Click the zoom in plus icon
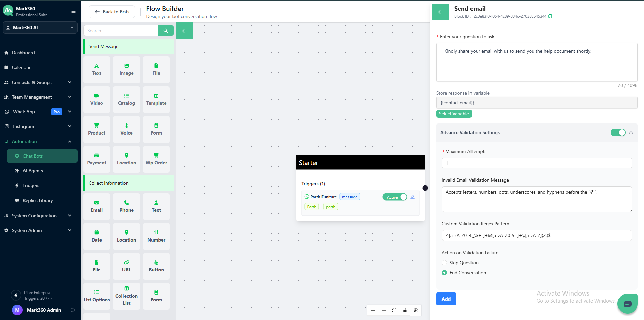Image resolution: width=644 pixels, height=320 pixels. coord(373,310)
